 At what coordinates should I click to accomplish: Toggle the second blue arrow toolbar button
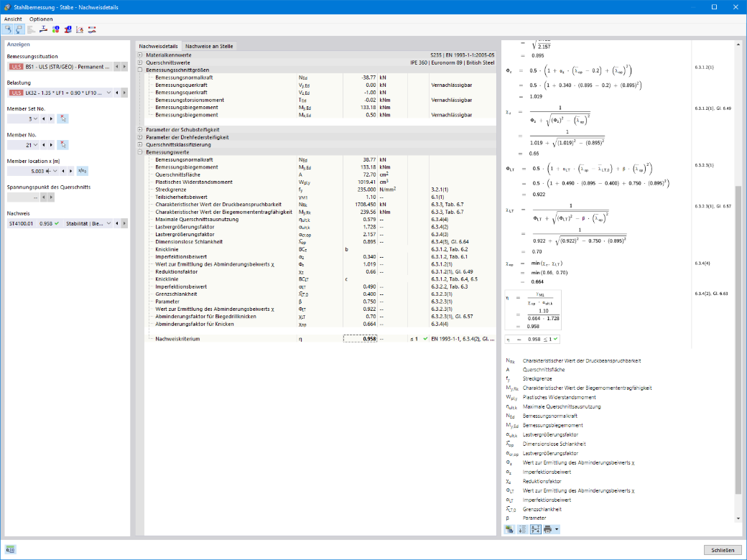coord(19,29)
